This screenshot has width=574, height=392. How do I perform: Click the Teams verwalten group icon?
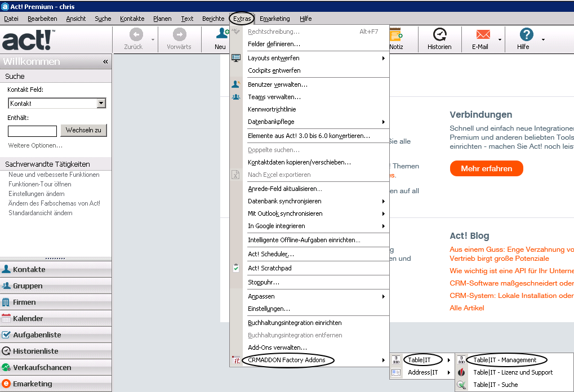tap(236, 97)
